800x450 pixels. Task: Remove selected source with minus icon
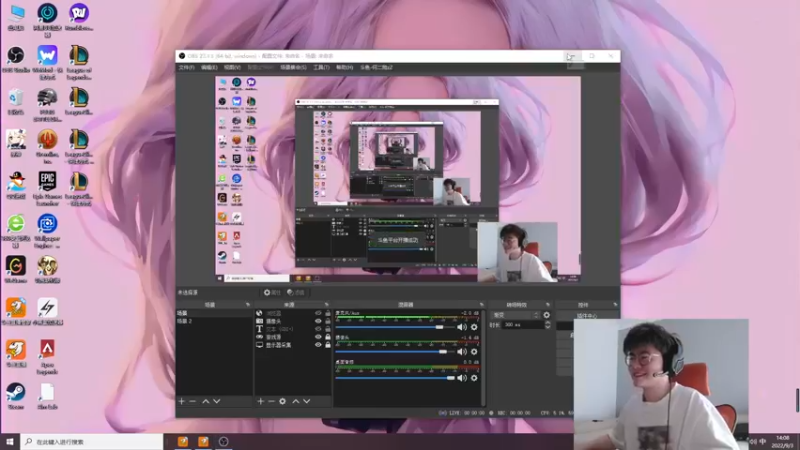[x=271, y=401]
